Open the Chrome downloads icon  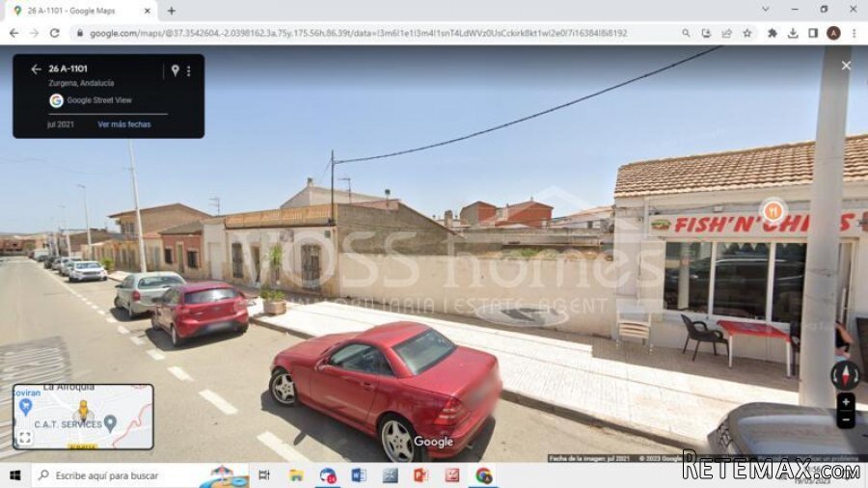(793, 33)
